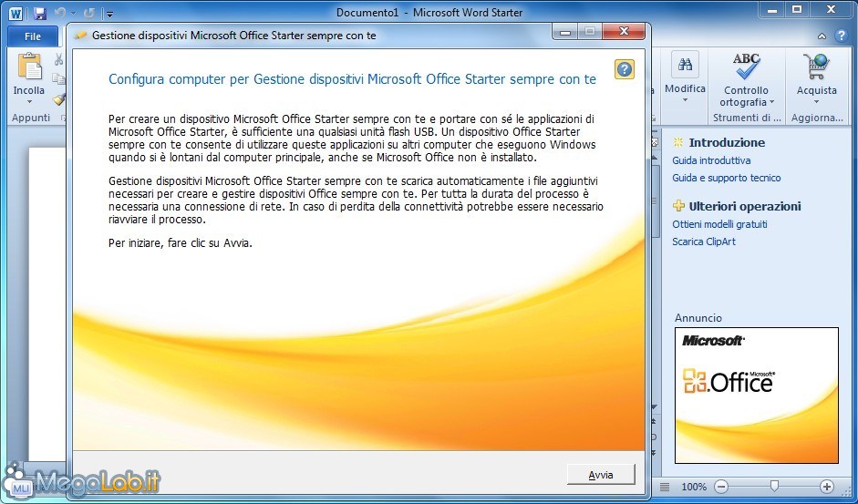Image resolution: width=858 pixels, height=504 pixels.
Task: Click the Acquista shopping cart icon
Action: 816,67
